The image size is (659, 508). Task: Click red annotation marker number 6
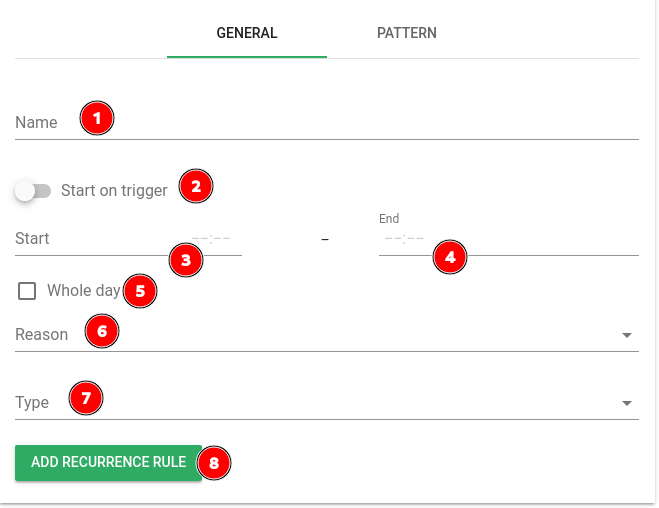[x=102, y=331]
